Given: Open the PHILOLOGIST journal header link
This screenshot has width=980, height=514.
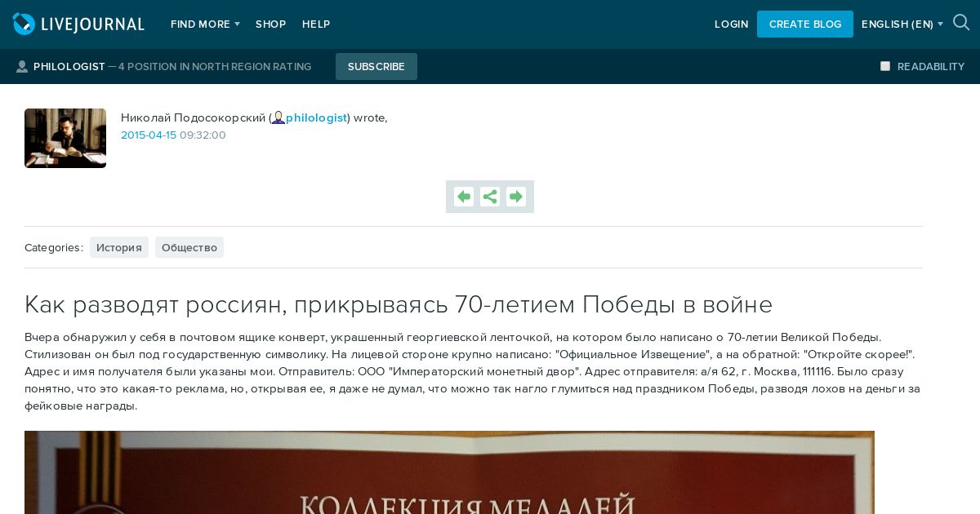Looking at the screenshot, I should point(69,67).
